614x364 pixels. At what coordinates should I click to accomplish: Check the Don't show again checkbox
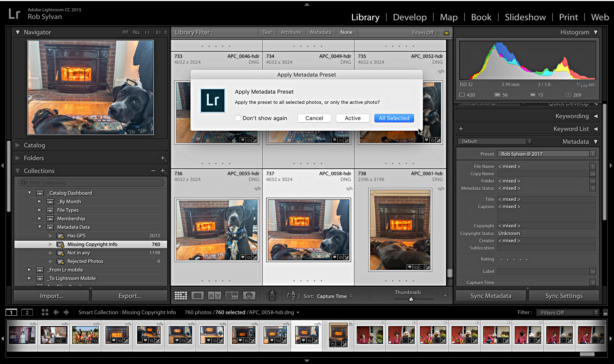tap(238, 118)
